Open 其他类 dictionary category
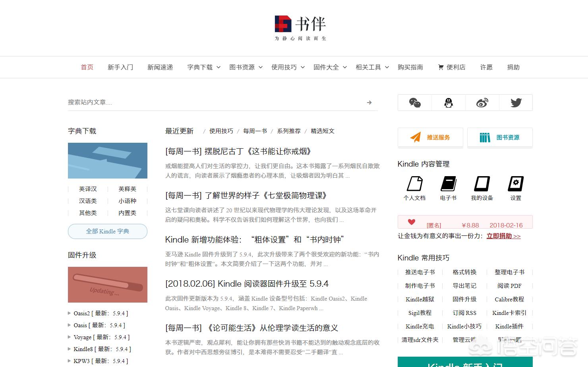The height and width of the screenshot is (367, 588). 88,213
